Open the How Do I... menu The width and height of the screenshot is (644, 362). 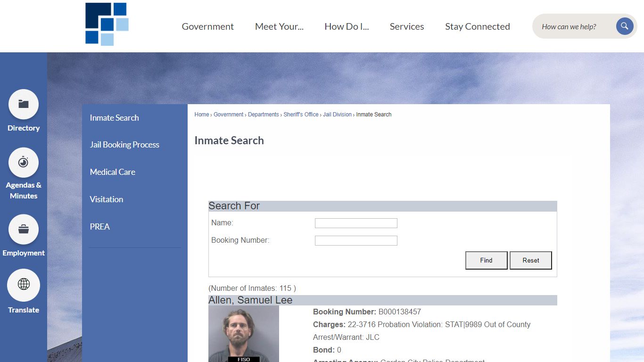click(x=347, y=26)
